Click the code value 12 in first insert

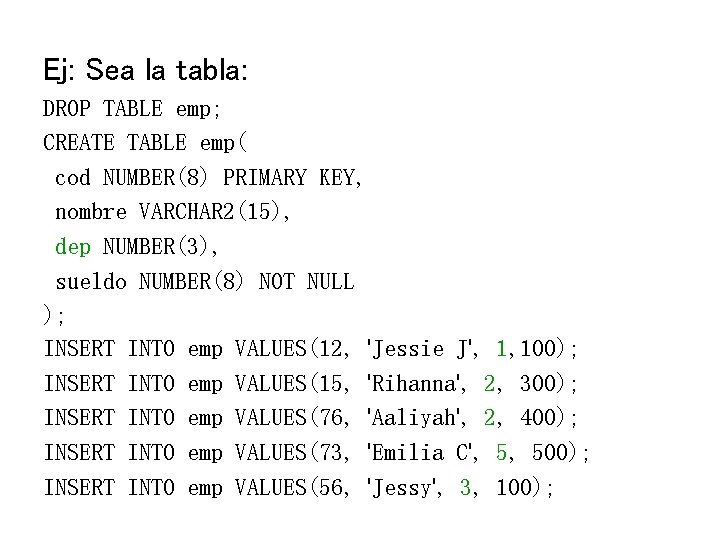click(x=330, y=349)
